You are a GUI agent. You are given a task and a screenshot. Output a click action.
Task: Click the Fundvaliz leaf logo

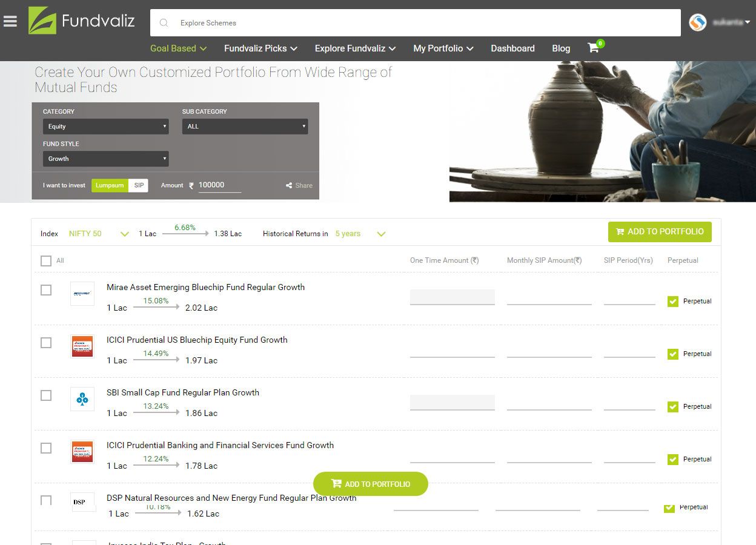[42, 21]
